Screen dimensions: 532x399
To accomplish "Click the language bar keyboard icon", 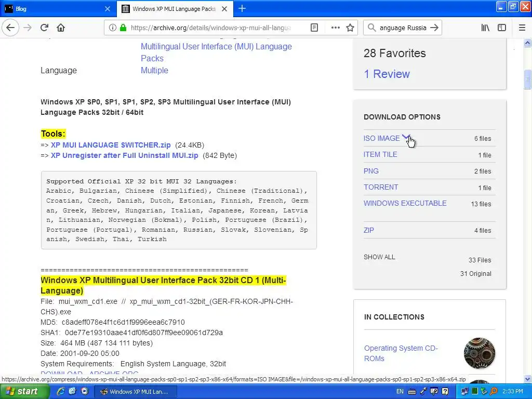I will pyautogui.click(x=412, y=392).
